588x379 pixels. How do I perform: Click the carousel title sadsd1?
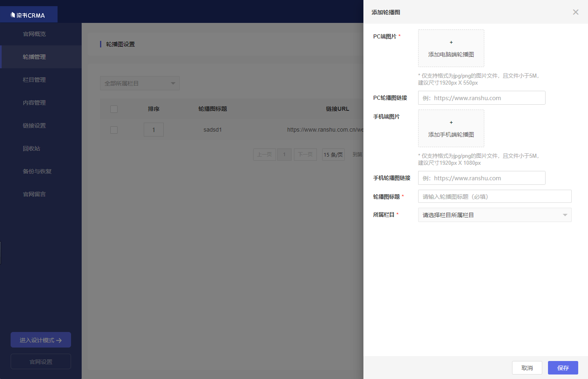[x=213, y=130]
